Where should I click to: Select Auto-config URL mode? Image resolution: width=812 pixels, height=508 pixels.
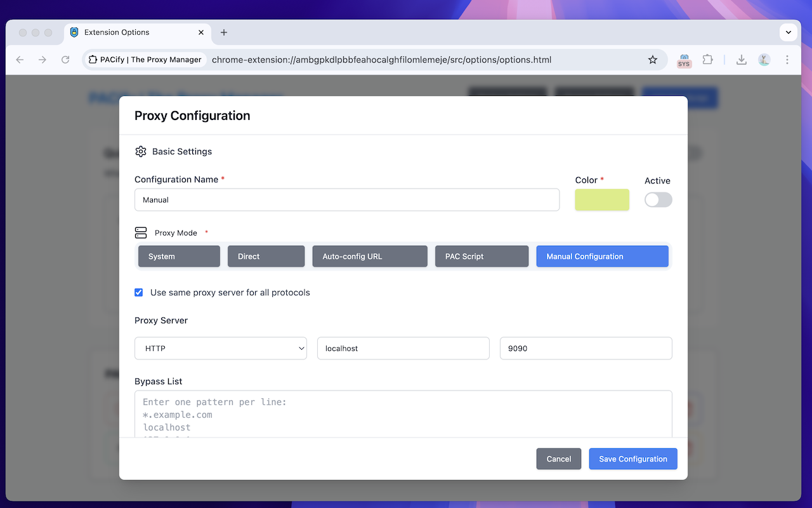pyautogui.click(x=370, y=257)
